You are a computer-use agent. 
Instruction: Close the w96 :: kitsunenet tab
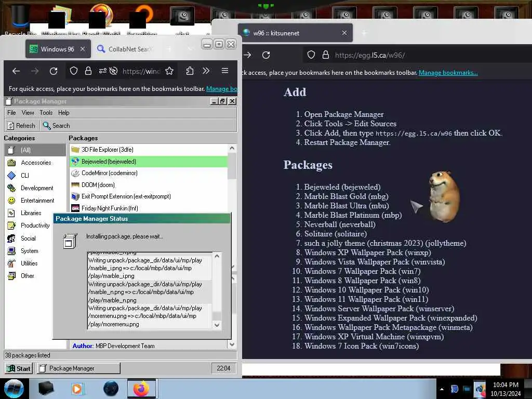(344, 33)
